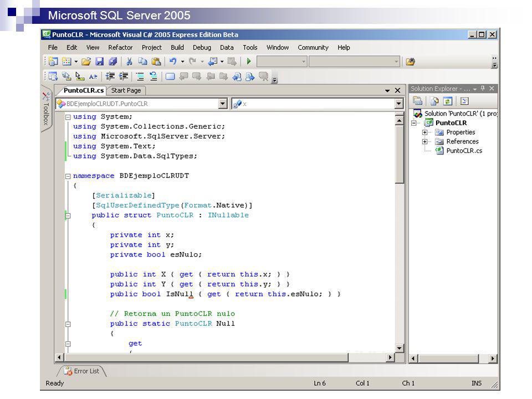Open the Build menu
The height and width of the screenshot is (399, 532).
point(177,48)
